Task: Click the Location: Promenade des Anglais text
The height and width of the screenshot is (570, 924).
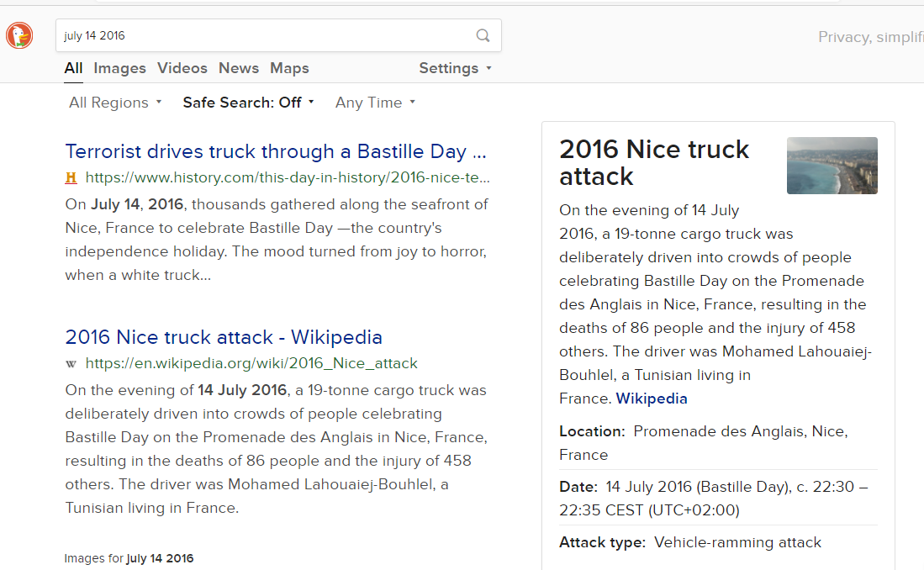Action: tap(704, 443)
